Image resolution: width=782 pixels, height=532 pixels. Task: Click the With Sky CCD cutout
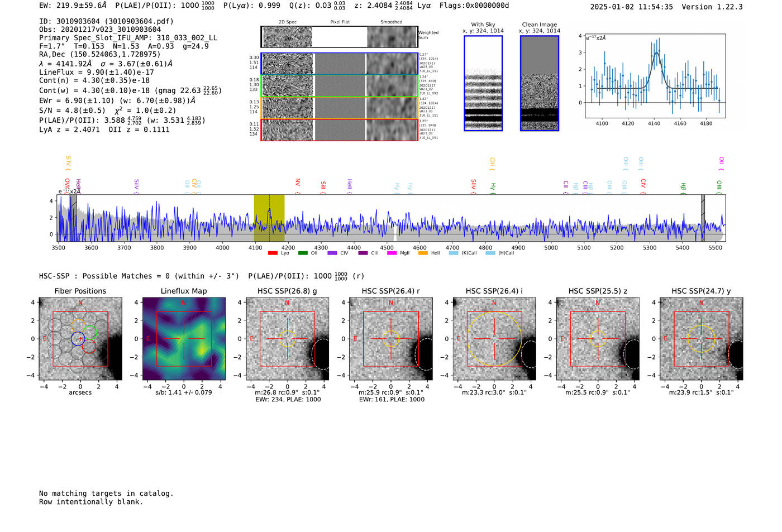pyautogui.click(x=483, y=83)
